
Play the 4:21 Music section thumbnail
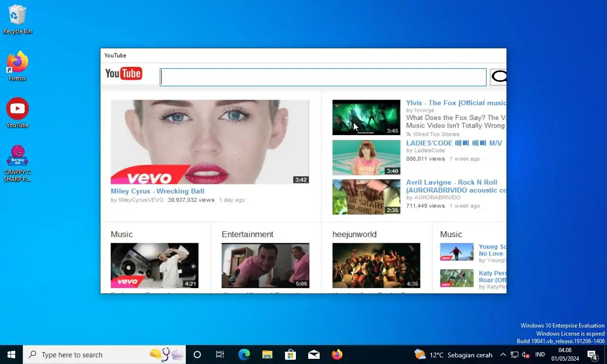155,265
